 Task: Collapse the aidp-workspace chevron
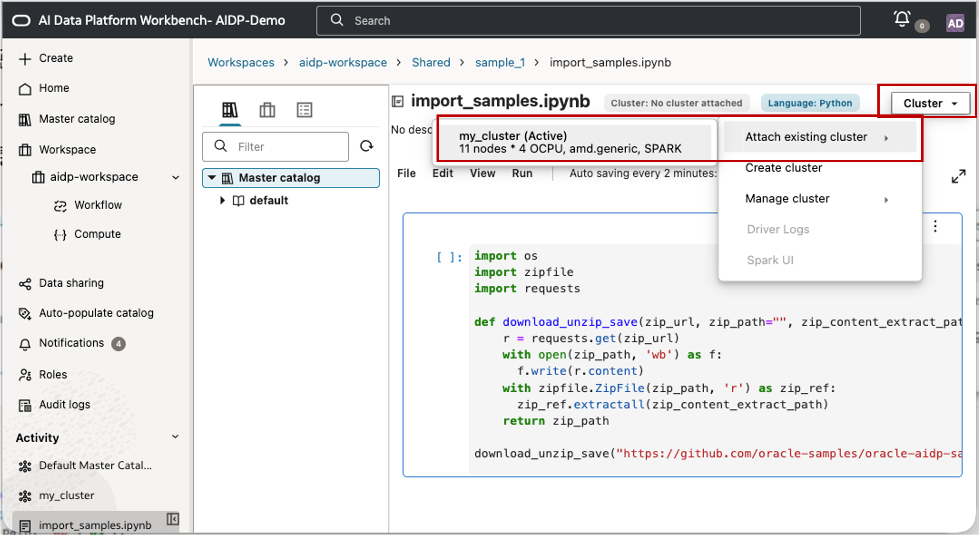coord(175,177)
